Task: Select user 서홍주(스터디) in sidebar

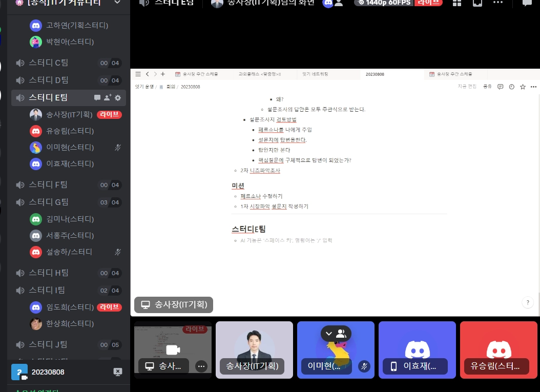Action: [76, 236]
